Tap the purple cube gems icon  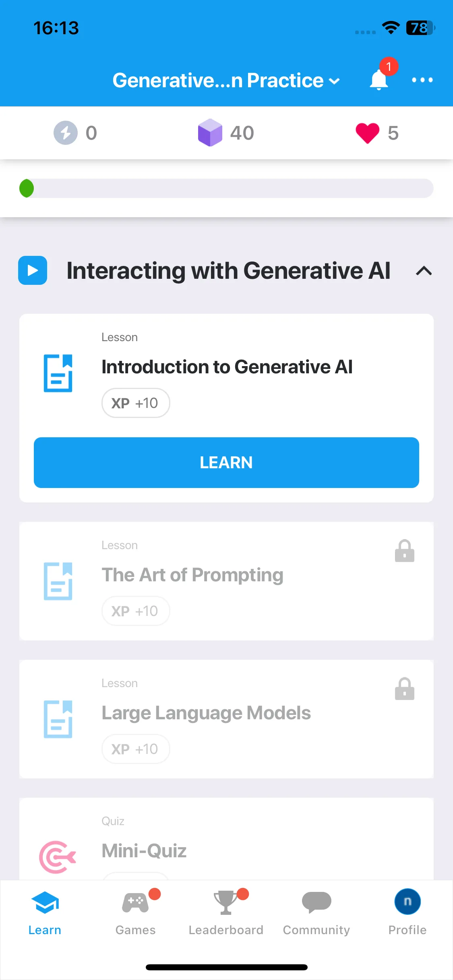(x=210, y=133)
